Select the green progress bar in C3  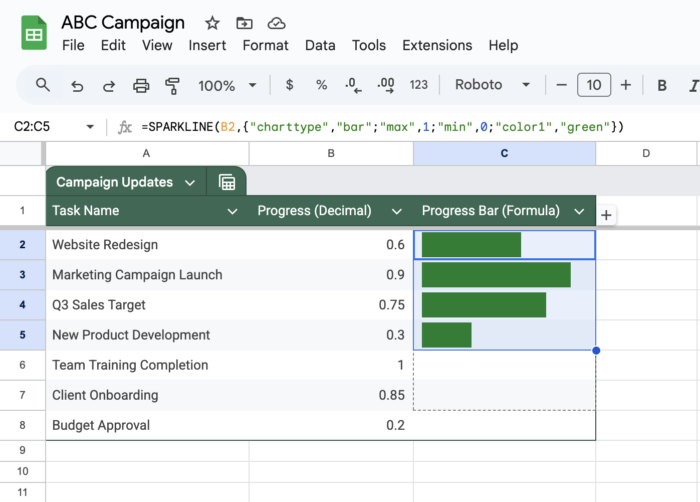(496, 275)
